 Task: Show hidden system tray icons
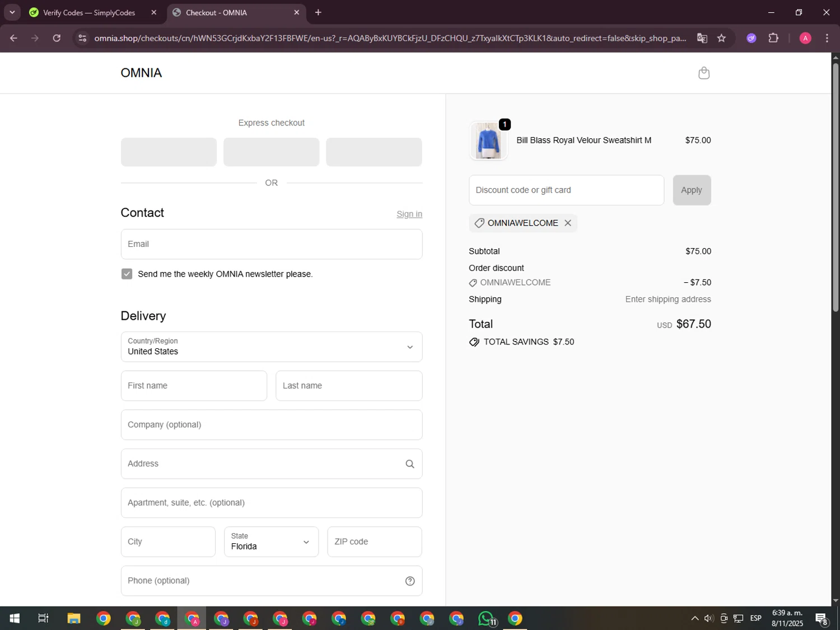[694, 618]
